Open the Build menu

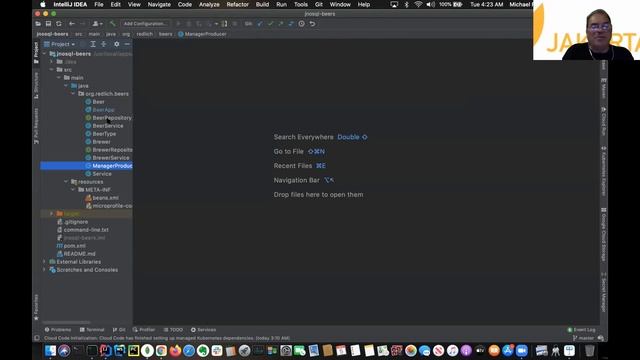262,4
